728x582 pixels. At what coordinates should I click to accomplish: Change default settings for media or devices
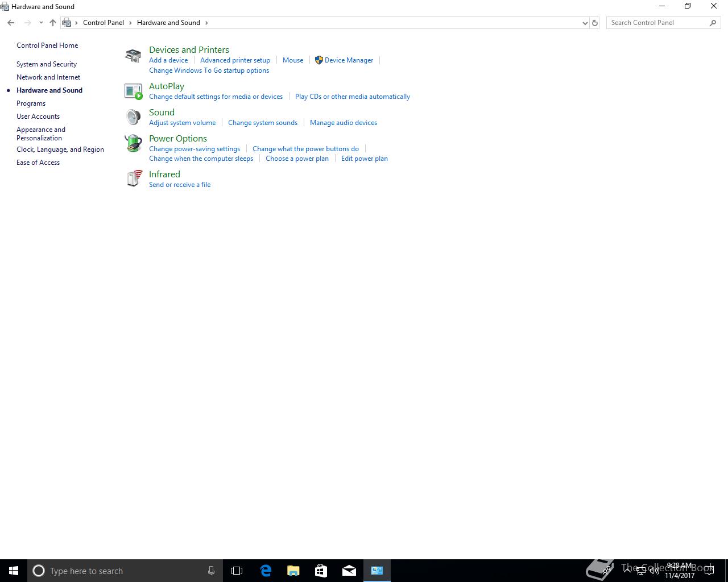coord(216,97)
